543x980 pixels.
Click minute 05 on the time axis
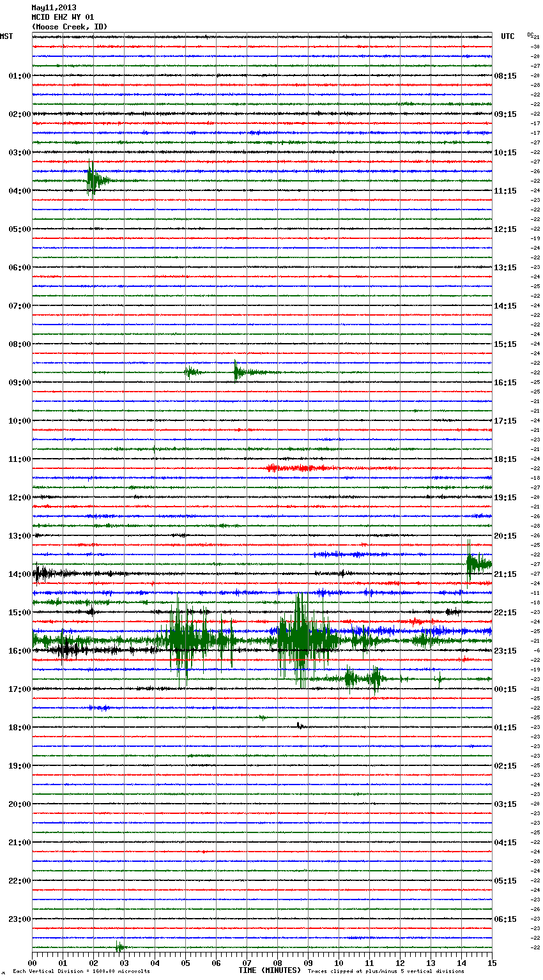pyautogui.click(x=185, y=963)
